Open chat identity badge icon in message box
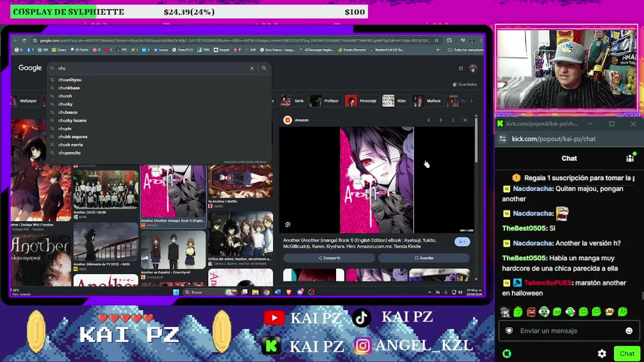This screenshot has width=644, height=362. coord(509,331)
